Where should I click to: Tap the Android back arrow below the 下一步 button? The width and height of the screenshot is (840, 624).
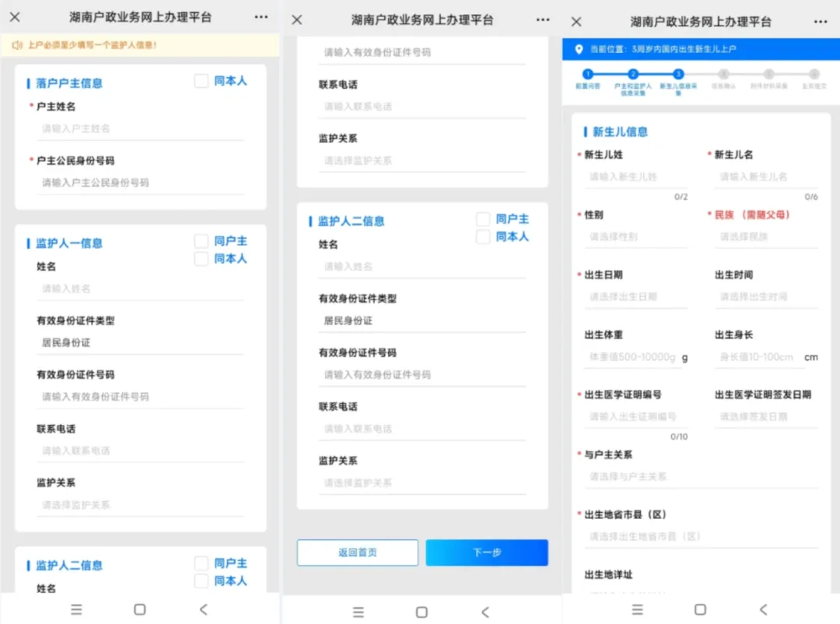click(x=485, y=612)
